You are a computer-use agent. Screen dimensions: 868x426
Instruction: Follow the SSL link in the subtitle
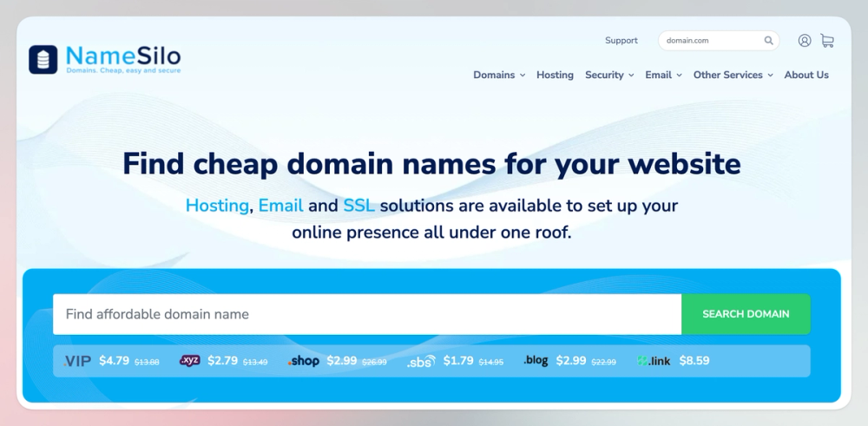click(358, 206)
